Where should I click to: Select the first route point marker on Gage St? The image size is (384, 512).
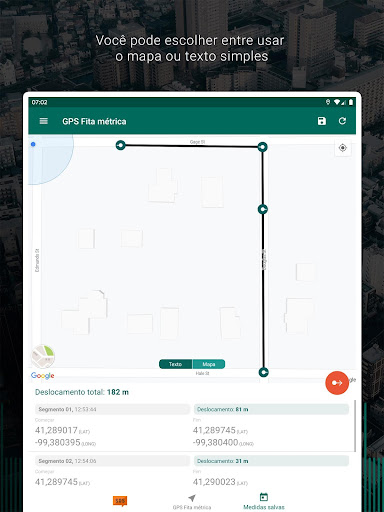click(121, 145)
